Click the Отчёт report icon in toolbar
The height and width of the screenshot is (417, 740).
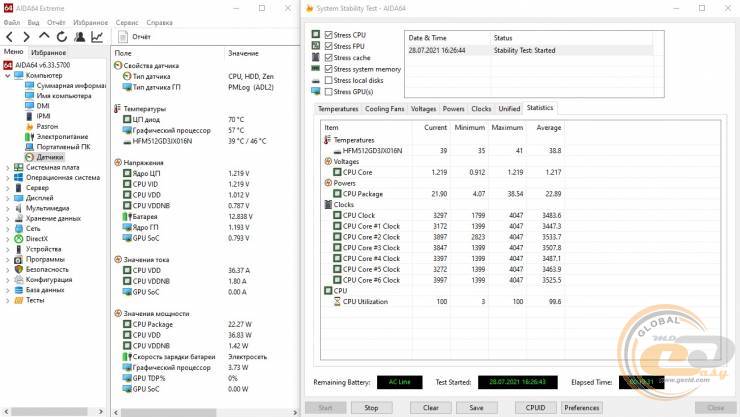point(123,37)
